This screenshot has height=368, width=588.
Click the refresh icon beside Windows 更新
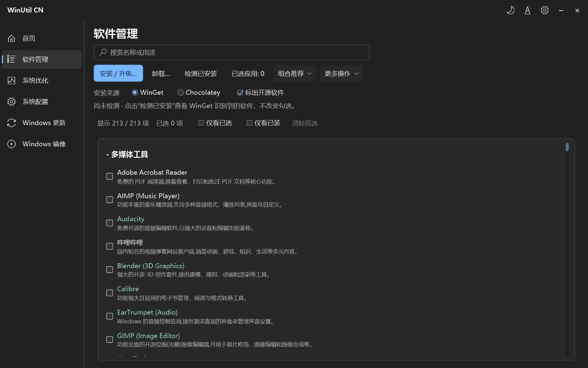click(x=11, y=123)
